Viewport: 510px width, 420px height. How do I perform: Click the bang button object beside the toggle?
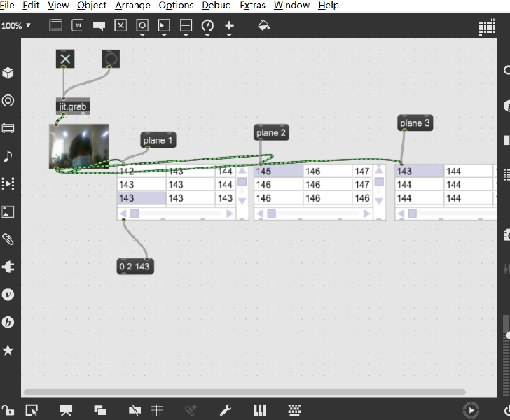click(x=111, y=59)
